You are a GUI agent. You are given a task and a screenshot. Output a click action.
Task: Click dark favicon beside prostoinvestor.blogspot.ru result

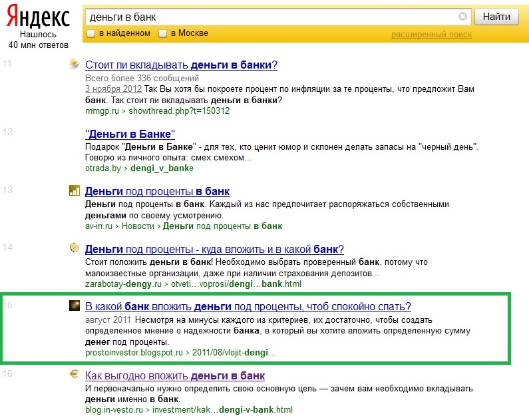point(75,306)
